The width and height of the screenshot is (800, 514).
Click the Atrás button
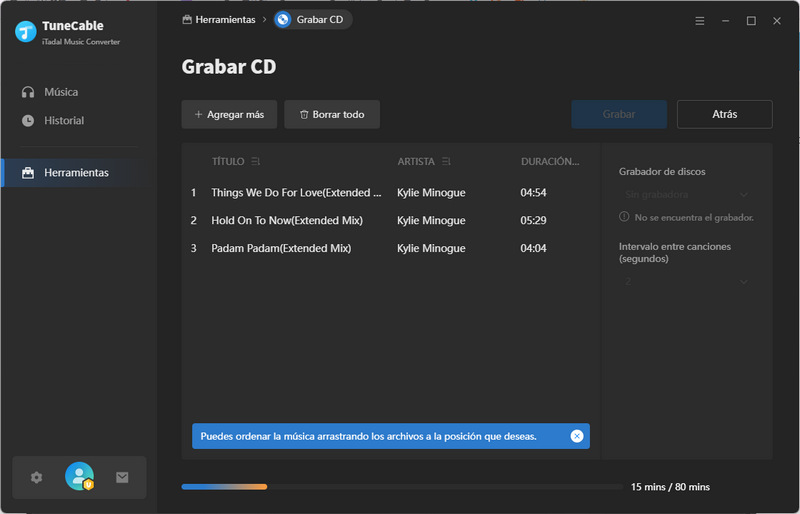724,114
